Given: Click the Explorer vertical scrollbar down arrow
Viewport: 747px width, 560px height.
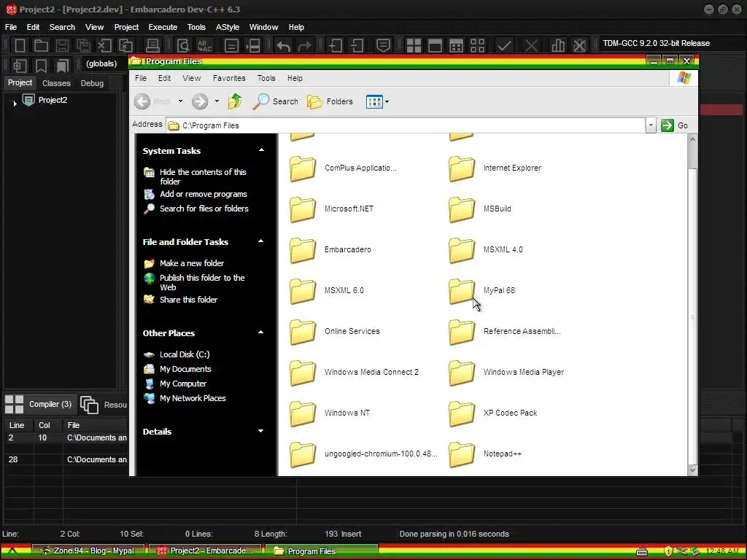Looking at the screenshot, I should pyautogui.click(x=693, y=470).
